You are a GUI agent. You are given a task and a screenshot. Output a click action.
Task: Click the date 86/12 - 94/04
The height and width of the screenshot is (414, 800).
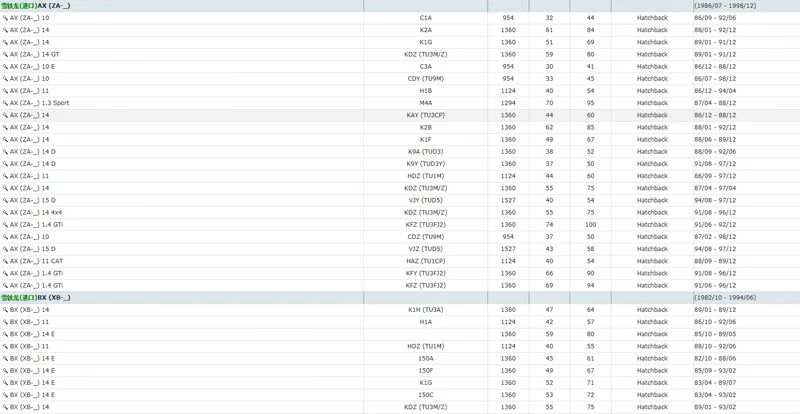(x=715, y=91)
